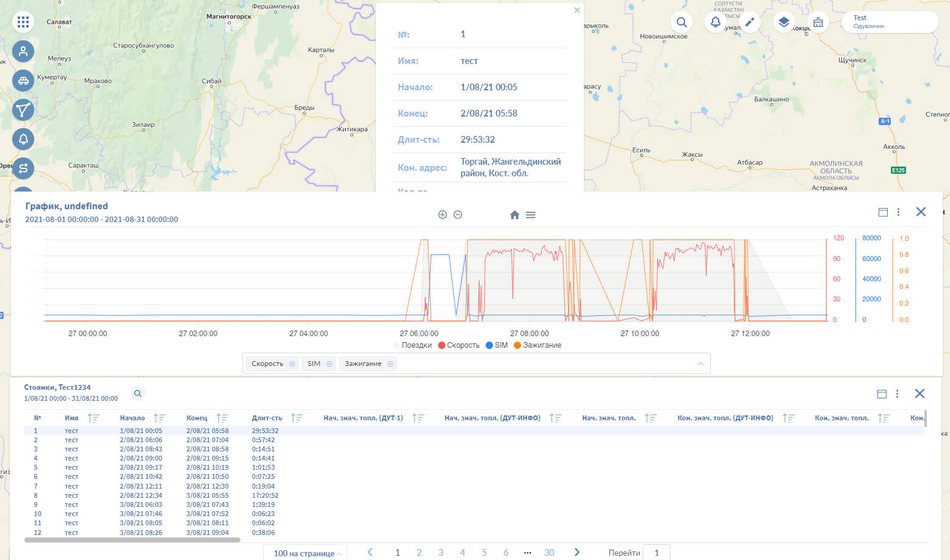This screenshot has width=950, height=560.
Task: Open the apps grid menu icon
Action: (x=23, y=22)
